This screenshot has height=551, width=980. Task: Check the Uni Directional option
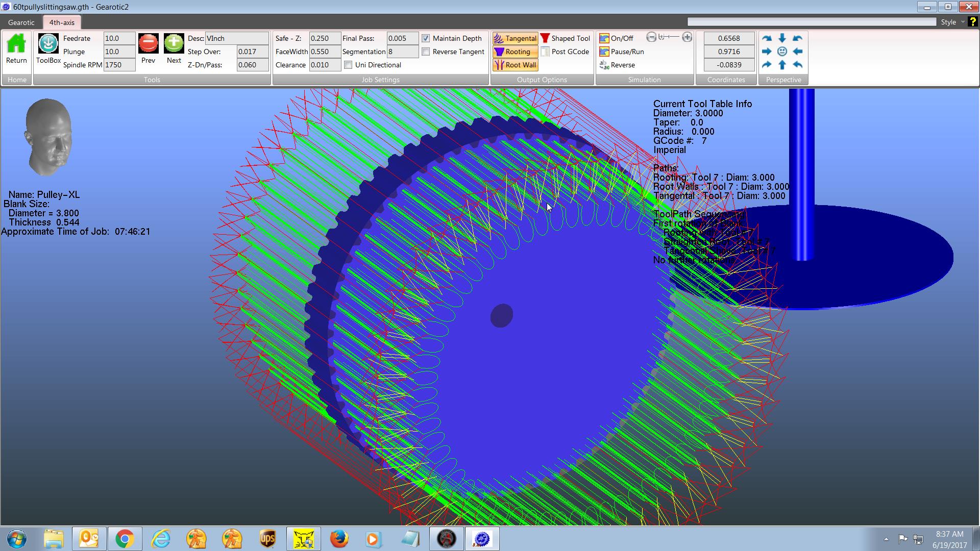(x=348, y=65)
